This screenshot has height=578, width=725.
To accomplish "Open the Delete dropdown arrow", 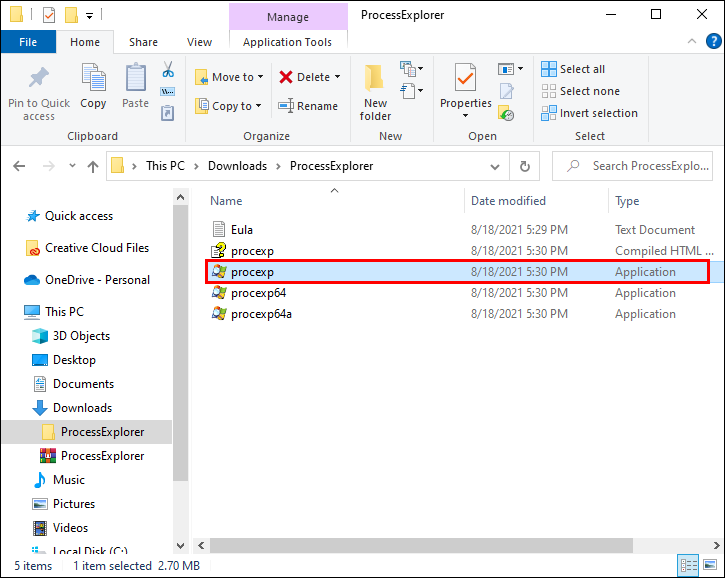I will [x=338, y=77].
